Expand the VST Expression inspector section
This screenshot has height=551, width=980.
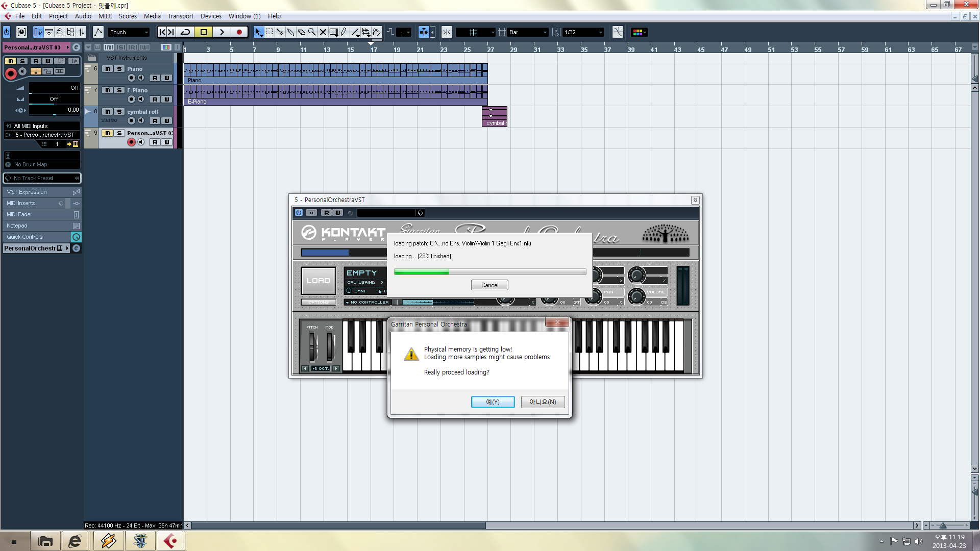(x=41, y=192)
